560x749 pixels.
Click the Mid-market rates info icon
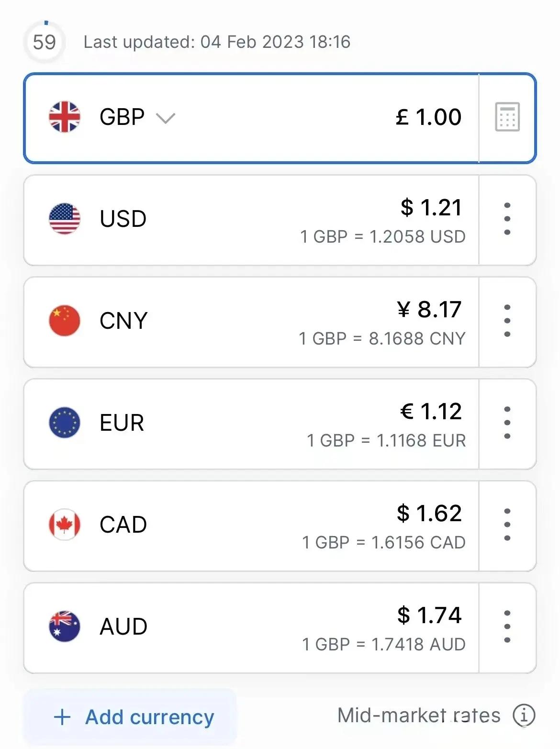click(x=524, y=715)
